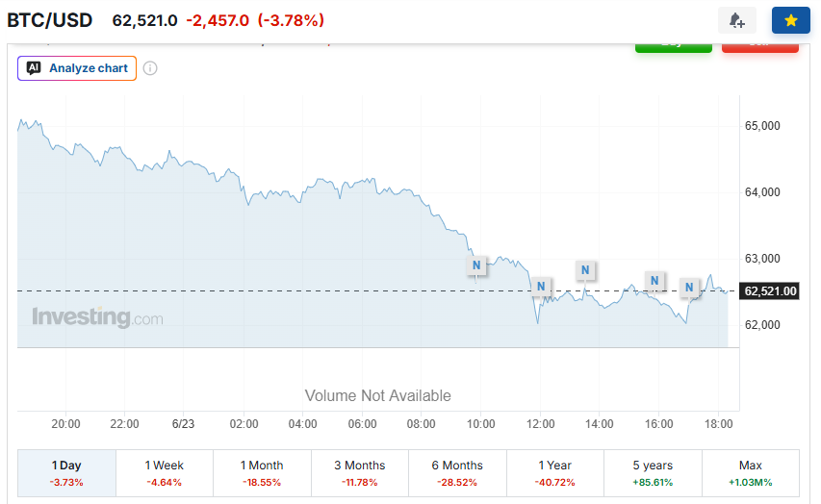
Task: Click the news marker near 17:00
Action: 689,288
